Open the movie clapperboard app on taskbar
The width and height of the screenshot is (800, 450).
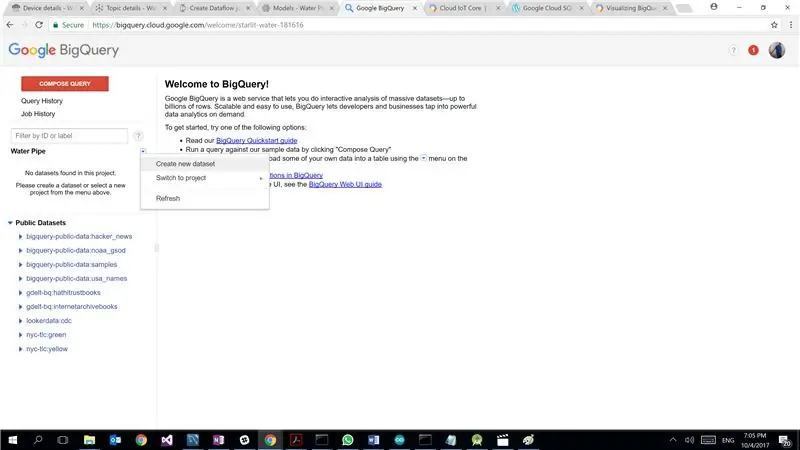[503, 440]
